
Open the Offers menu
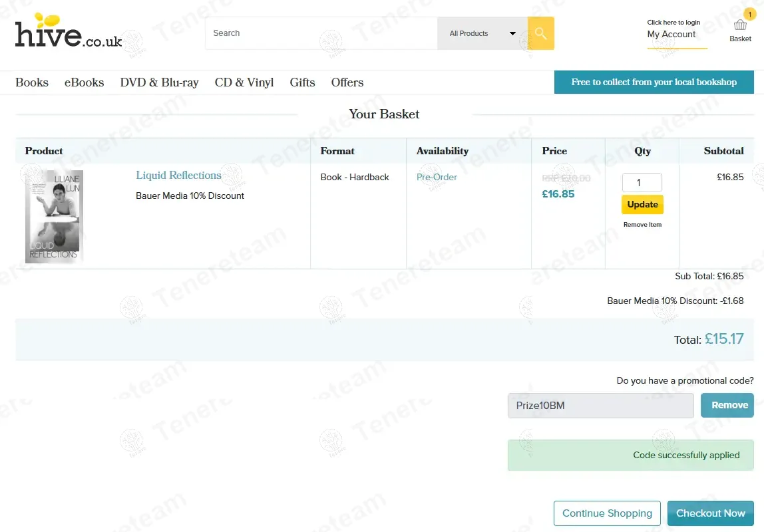[347, 82]
